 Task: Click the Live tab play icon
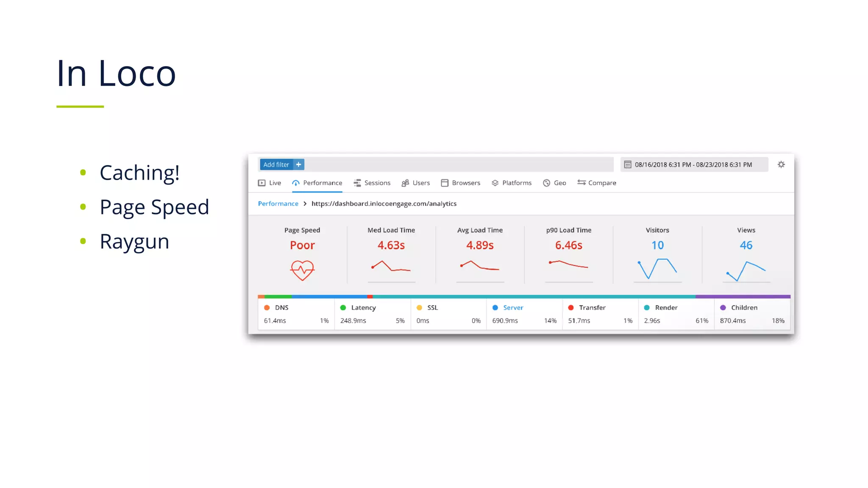(x=262, y=183)
